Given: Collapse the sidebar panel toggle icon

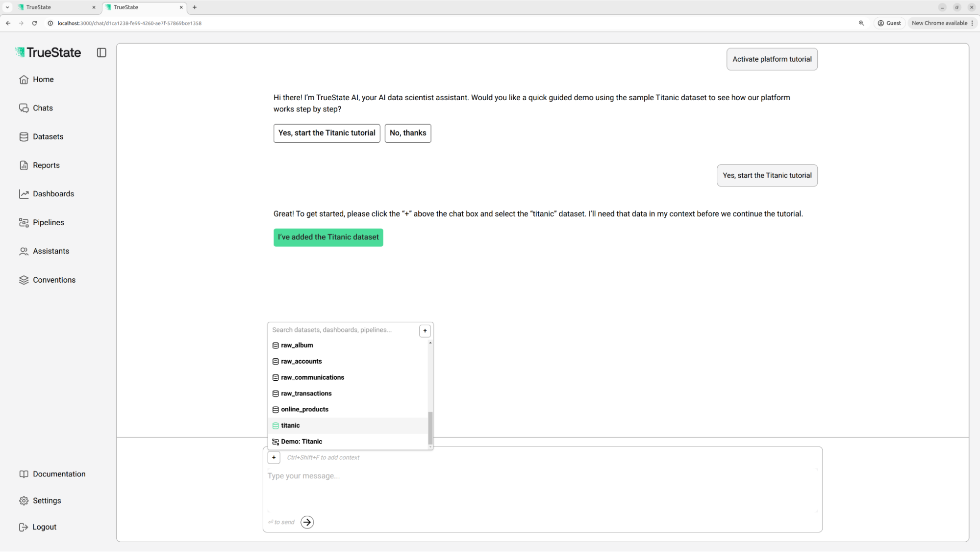Looking at the screenshot, I should tap(101, 53).
